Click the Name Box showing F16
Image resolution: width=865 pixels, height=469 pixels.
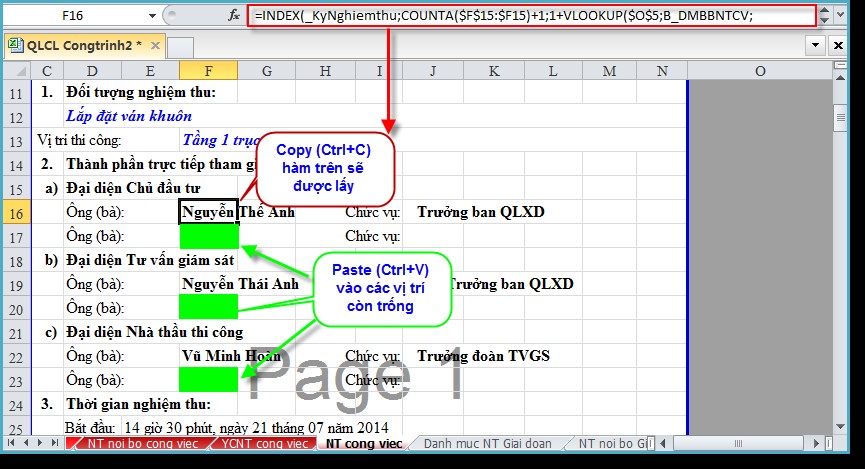(72, 16)
